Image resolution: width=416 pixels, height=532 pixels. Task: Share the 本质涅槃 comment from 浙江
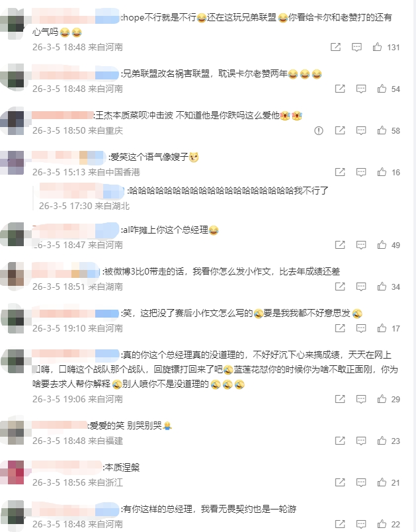point(340,482)
